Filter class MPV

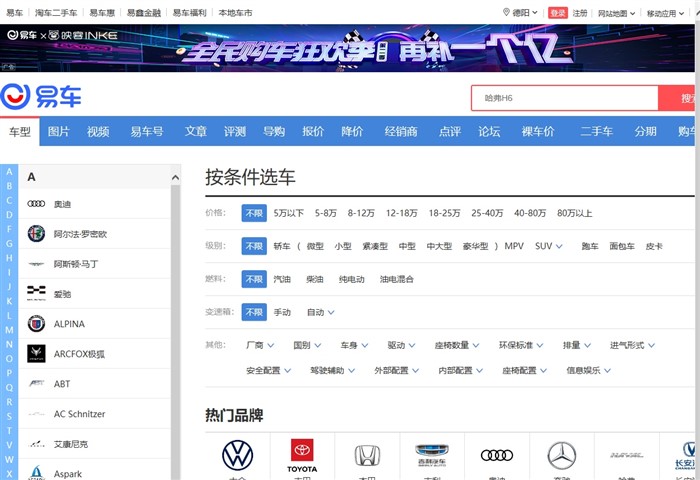tap(514, 246)
